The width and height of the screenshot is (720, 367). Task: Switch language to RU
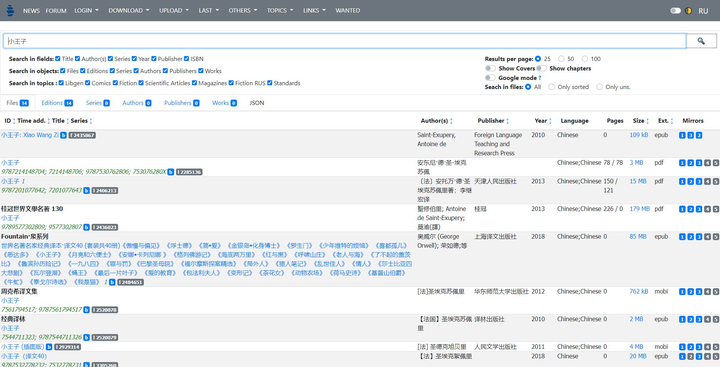coord(703,11)
